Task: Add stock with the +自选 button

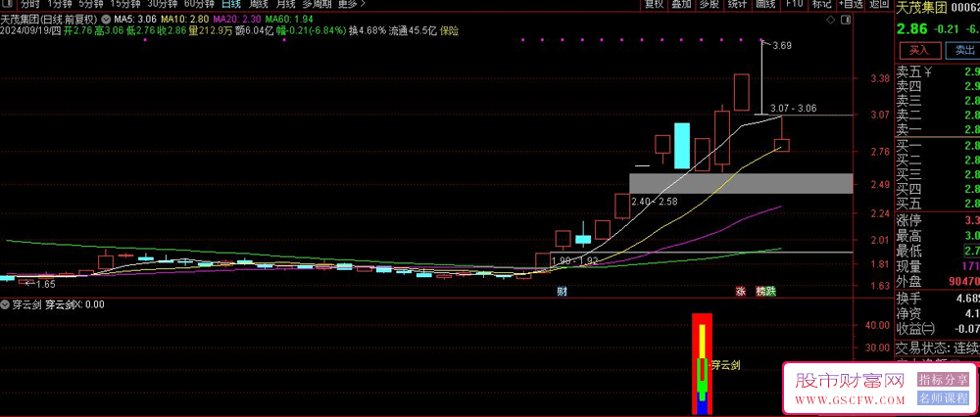Action: click(851, 4)
